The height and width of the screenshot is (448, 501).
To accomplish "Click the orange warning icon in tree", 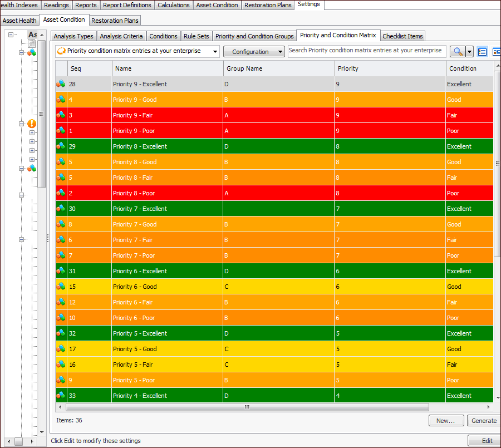I will pyautogui.click(x=32, y=124).
